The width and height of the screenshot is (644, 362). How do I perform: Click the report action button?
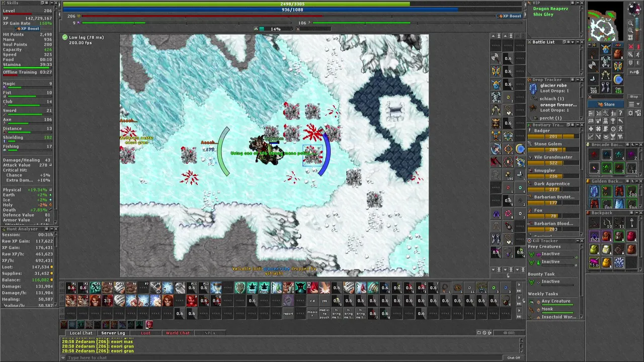click(288, 314)
